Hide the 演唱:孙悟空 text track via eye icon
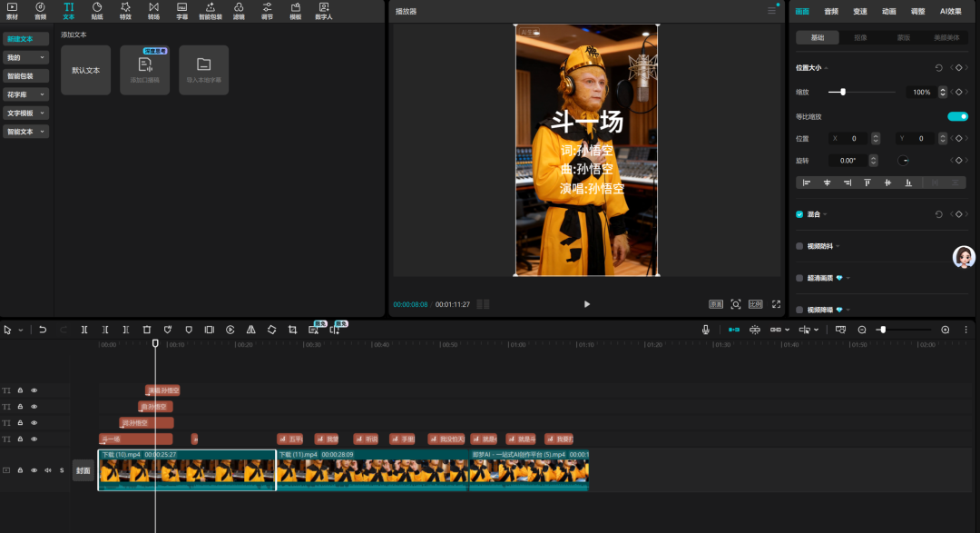Screen dimensions: 980x533 34,390
